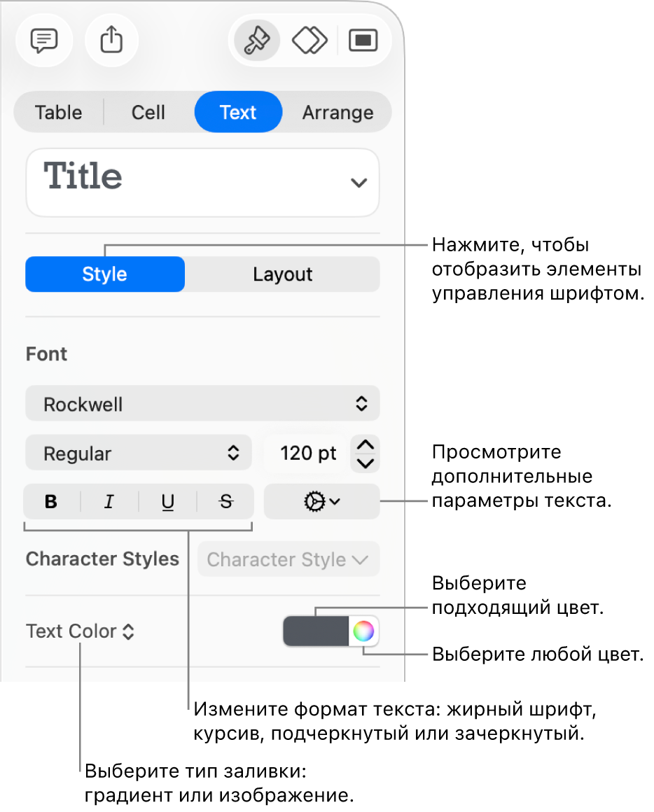Click the Document sidebar icon
The width and height of the screenshot is (654, 812).
pyautogui.click(x=363, y=41)
